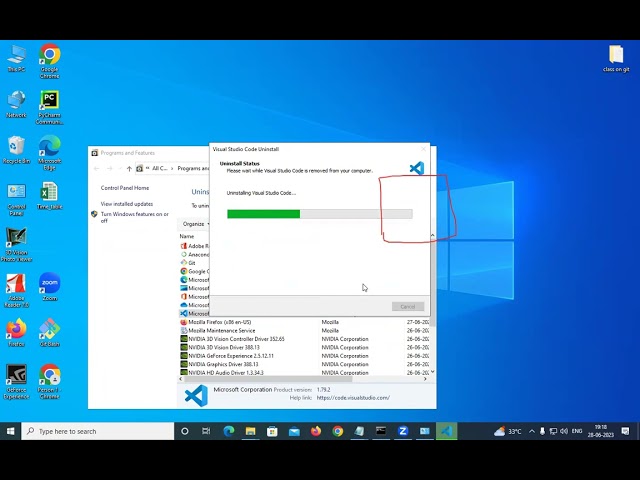Open the Mail app on taskbar
The height and width of the screenshot is (480, 640).
click(294, 431)
